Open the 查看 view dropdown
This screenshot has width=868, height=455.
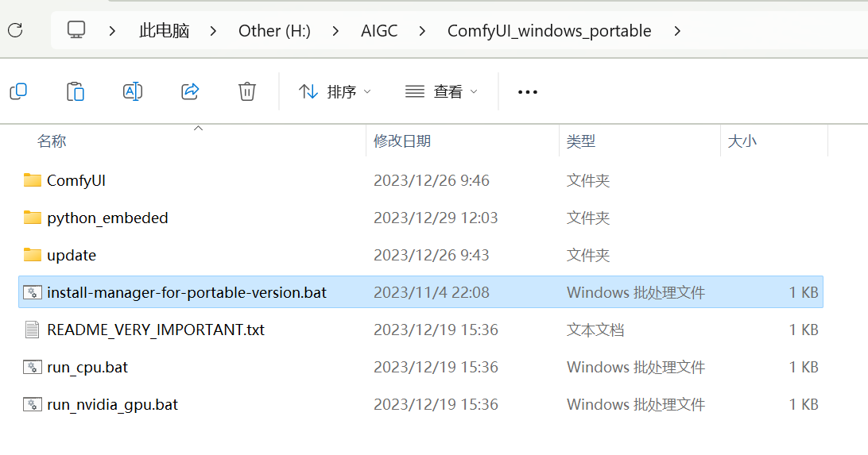441,91
